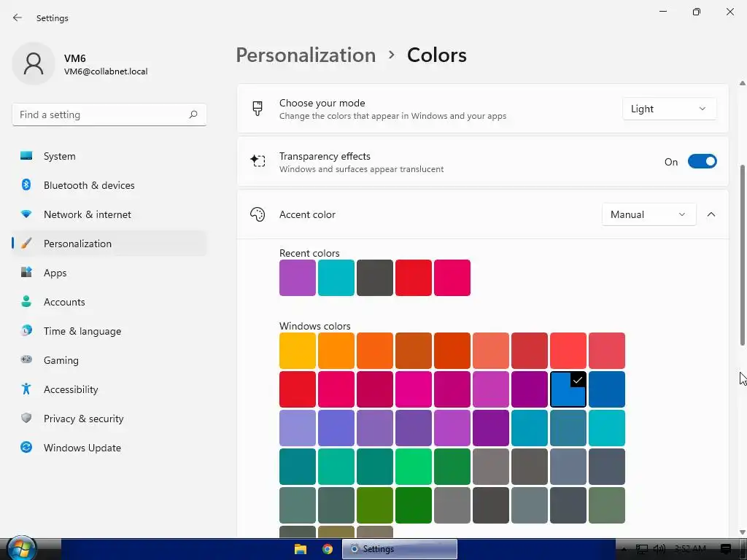Open the notification center tray icon

click(x=726, y=549)
